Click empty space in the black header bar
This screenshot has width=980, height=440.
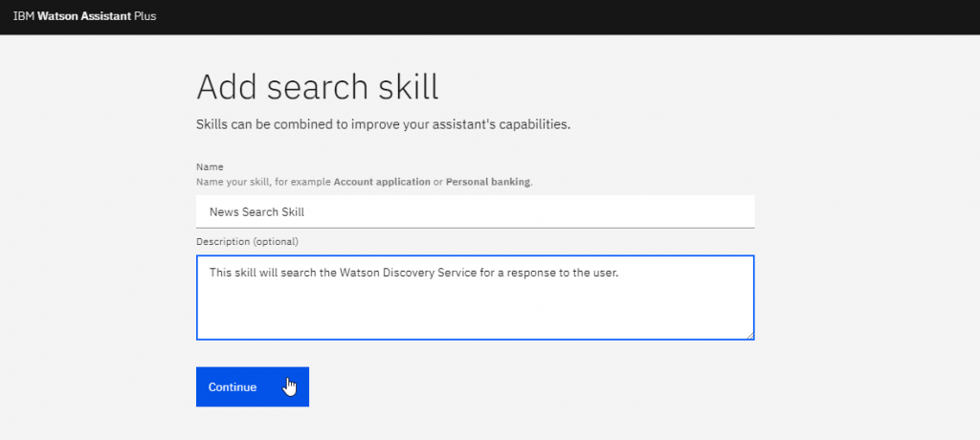pyautogui.click(x=563, y=17)
